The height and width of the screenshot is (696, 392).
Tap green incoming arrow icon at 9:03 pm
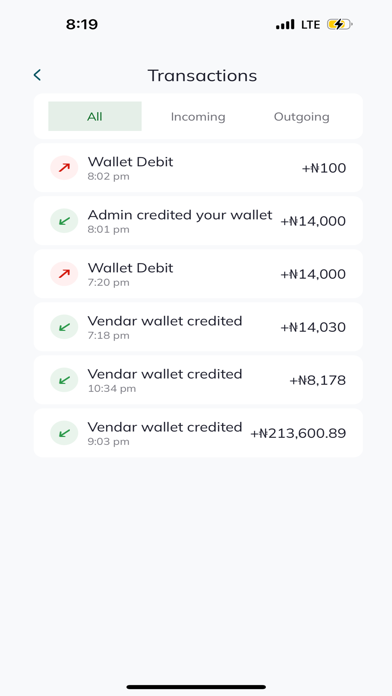pos(64,433)
